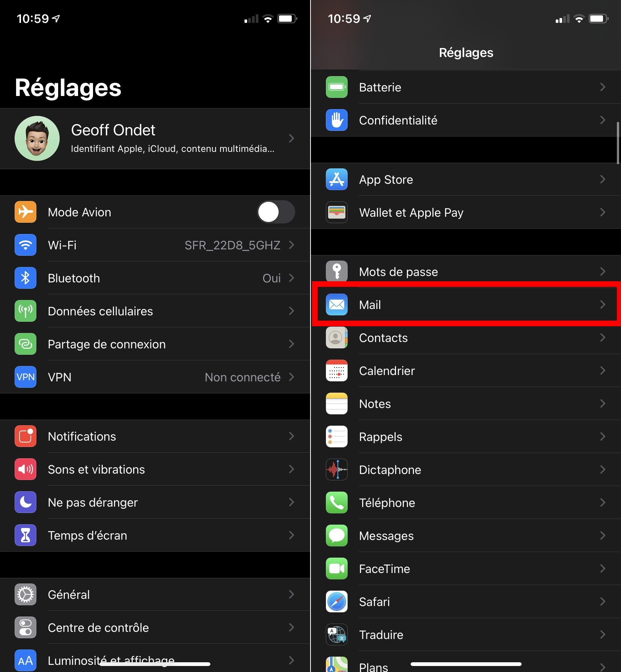Tap the right screen scroll indicator
Screen dimensions: 621x672
618,142
